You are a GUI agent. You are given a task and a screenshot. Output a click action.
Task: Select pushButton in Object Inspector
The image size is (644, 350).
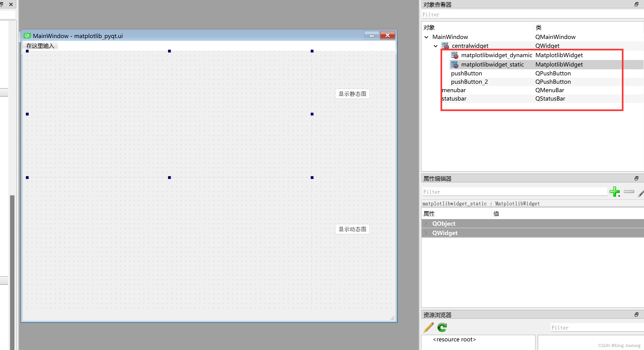(466, 73)
